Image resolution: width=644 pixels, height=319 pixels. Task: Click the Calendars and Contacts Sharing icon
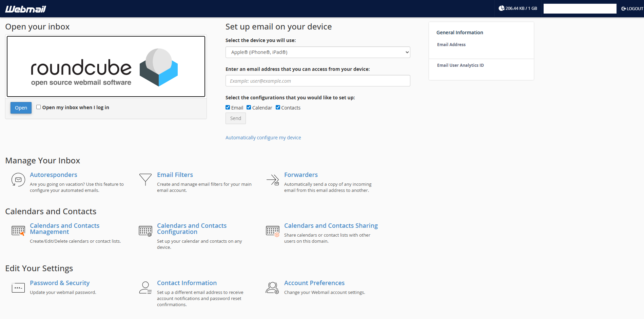coord(273,231)
